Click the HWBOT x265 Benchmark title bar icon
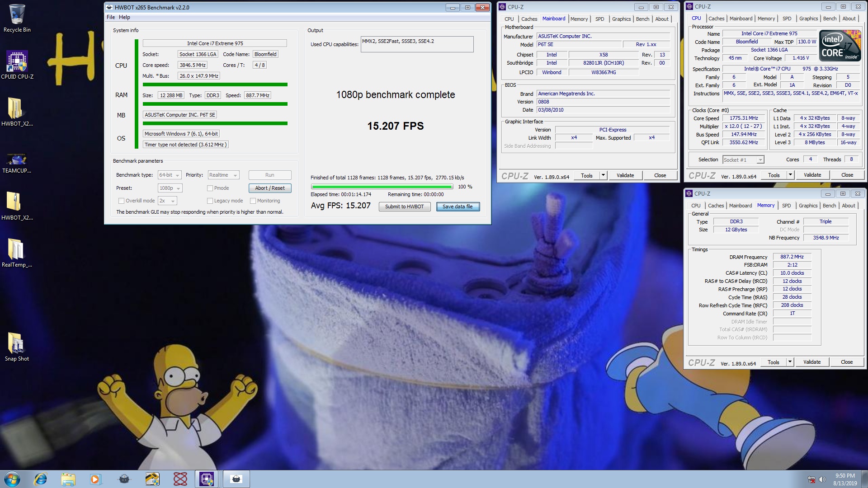 [x=109, y=7]
